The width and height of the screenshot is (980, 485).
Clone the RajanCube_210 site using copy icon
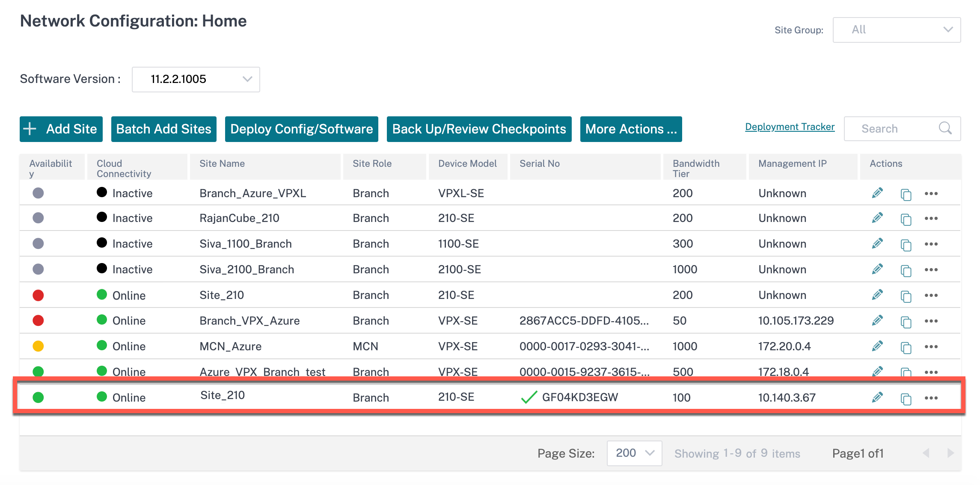coord(906,219)
